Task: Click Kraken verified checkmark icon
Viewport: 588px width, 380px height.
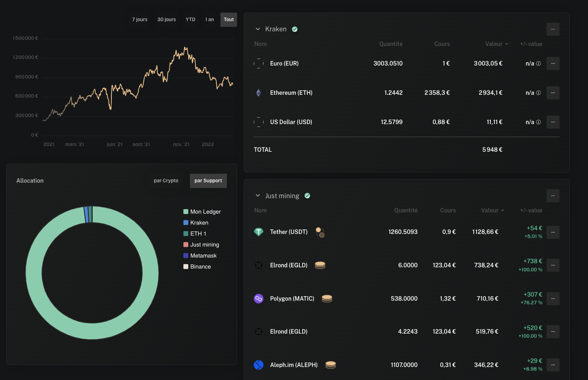Action: pyautogui.click(x=295, y=29)
